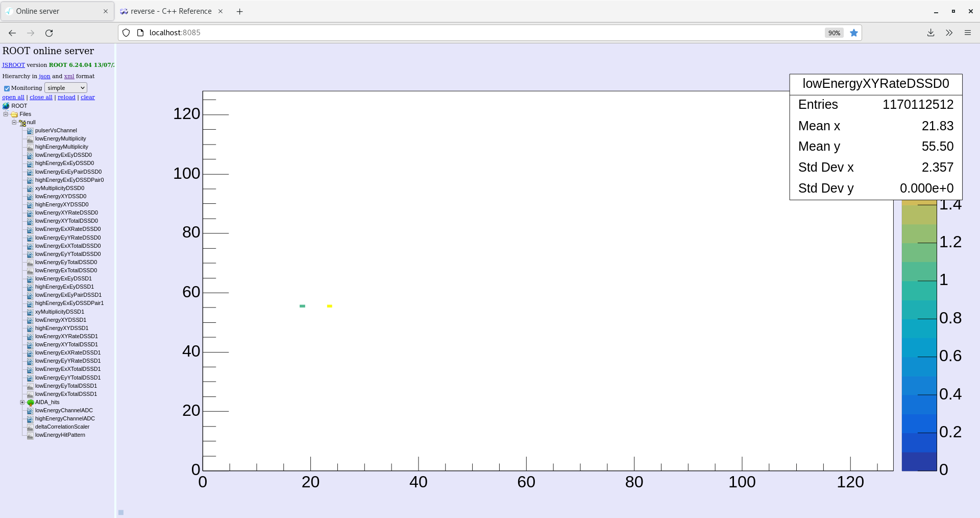Image resolution: width=980 pixels, height=518 pixels.
Task: Switch to the reverse - C++ Reference tab
Action: point(171,11)
